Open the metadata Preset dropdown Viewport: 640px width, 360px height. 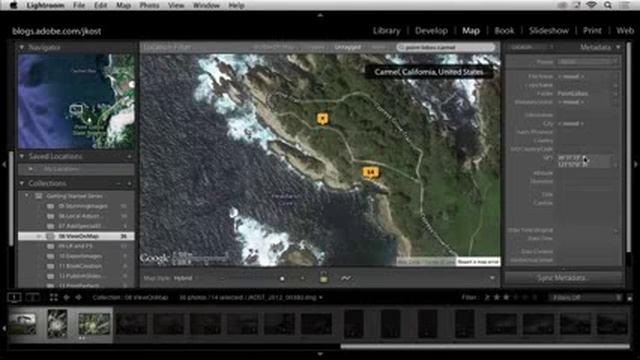point(588,62)
